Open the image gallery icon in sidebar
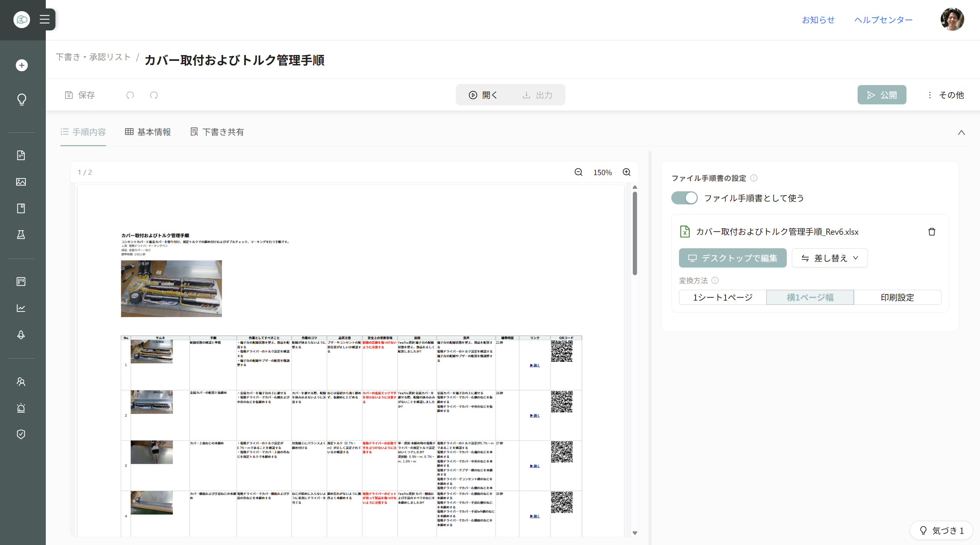 [x=21, y=182]
